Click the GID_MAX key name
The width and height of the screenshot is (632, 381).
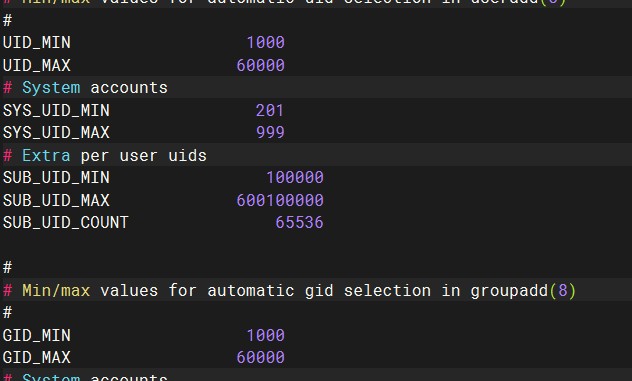click(37, 357)
